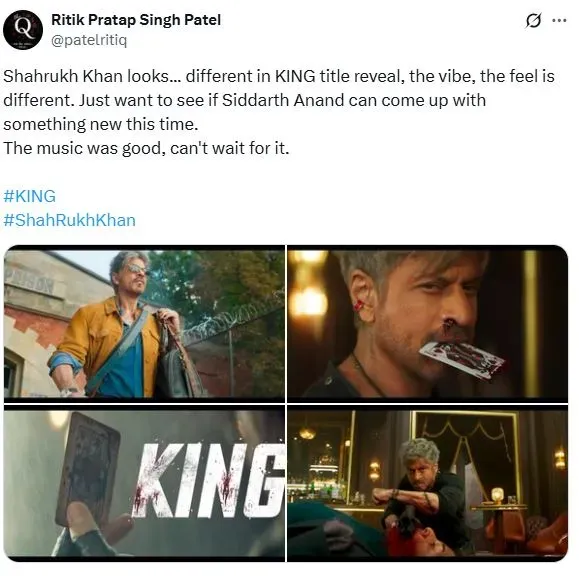Click the sunglasses on man in yellow jacket
Viewport: 579px width, 576px height.
pos(137,270)
